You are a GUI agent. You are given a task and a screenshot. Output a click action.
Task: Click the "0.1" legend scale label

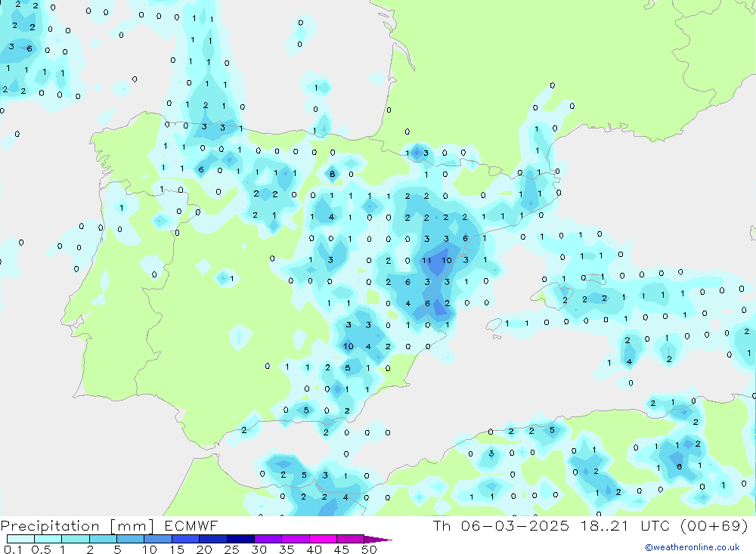(13, 549)
